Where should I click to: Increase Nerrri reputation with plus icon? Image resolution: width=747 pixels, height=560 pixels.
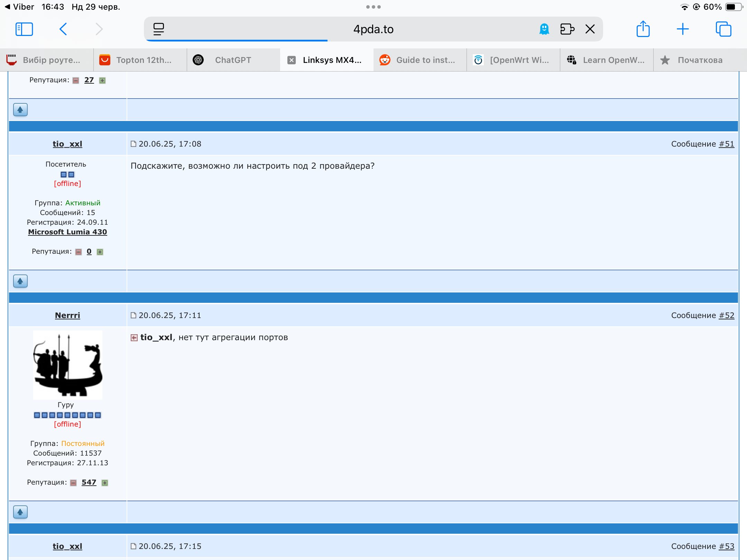pos(105,483)
